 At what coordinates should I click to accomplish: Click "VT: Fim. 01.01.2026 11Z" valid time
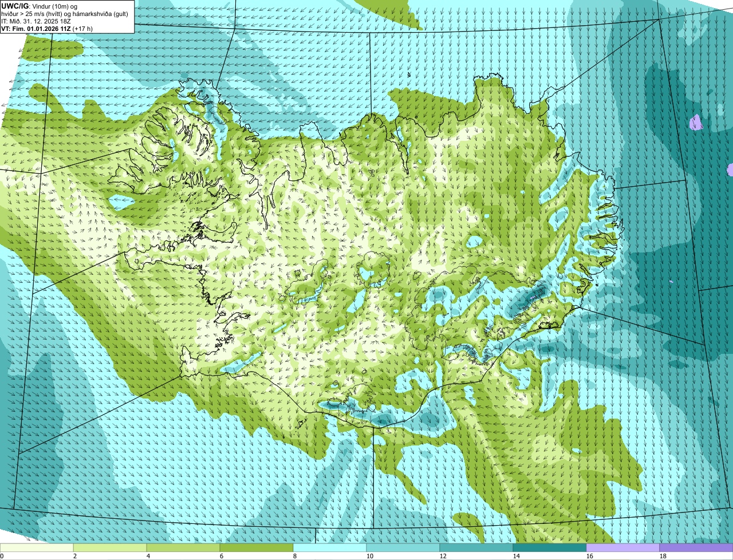[36, 28]
